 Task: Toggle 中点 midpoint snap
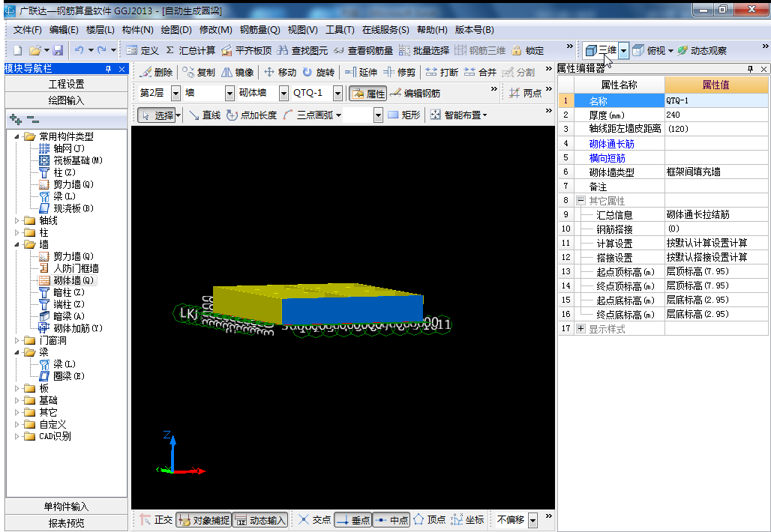[391, 520]
